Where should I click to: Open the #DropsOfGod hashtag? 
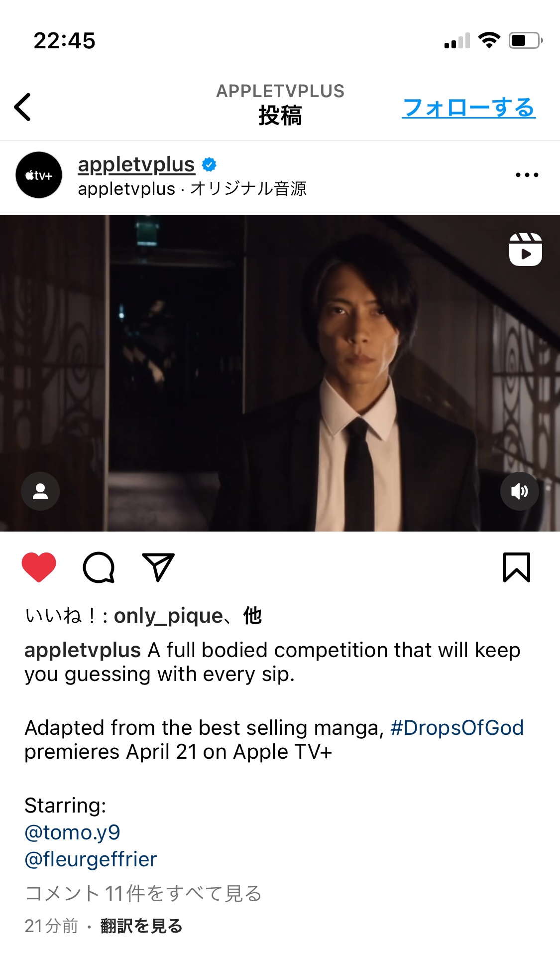(457, 727)
